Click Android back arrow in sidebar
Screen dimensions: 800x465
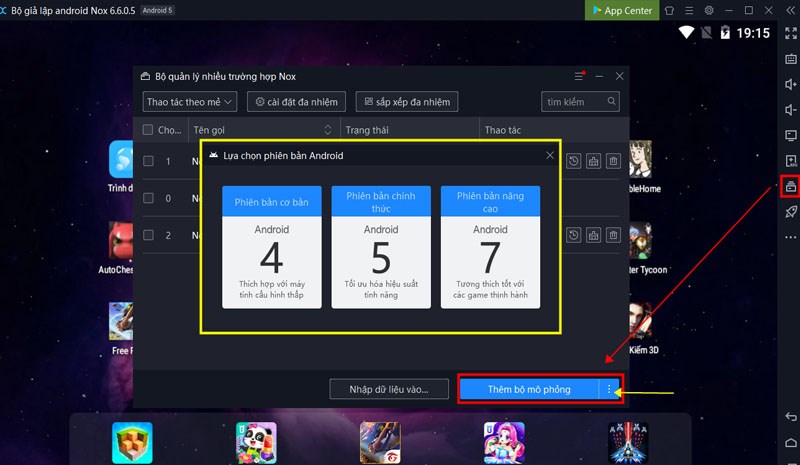(x=791, y=417)
